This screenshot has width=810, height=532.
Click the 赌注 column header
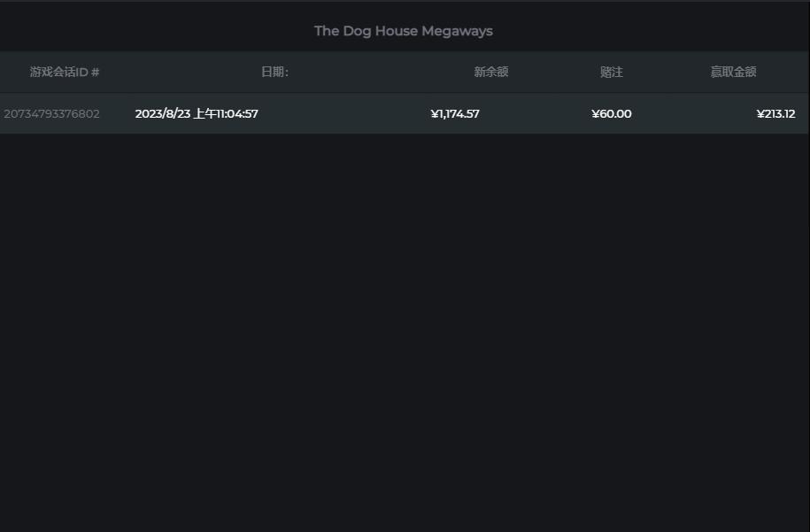(x=611, y=72)
